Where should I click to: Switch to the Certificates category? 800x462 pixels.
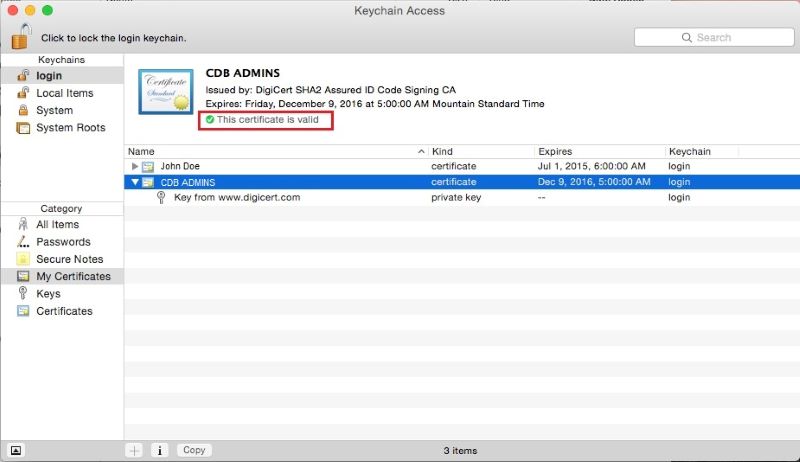point(64,311)
